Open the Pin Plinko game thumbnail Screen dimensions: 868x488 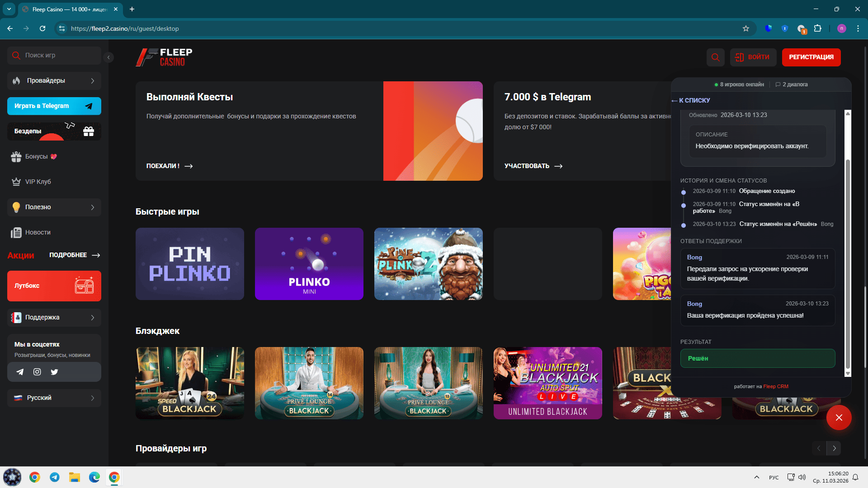190,264
